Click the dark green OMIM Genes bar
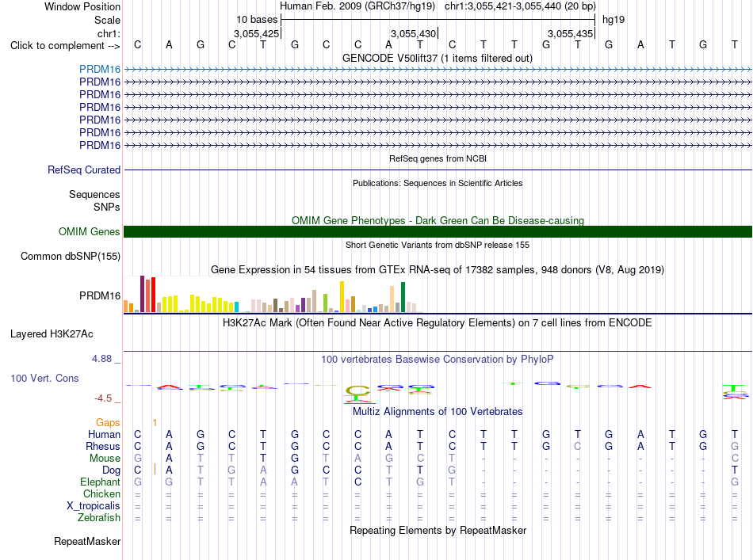Screen dimensions: 753x560 pos(438,232)
